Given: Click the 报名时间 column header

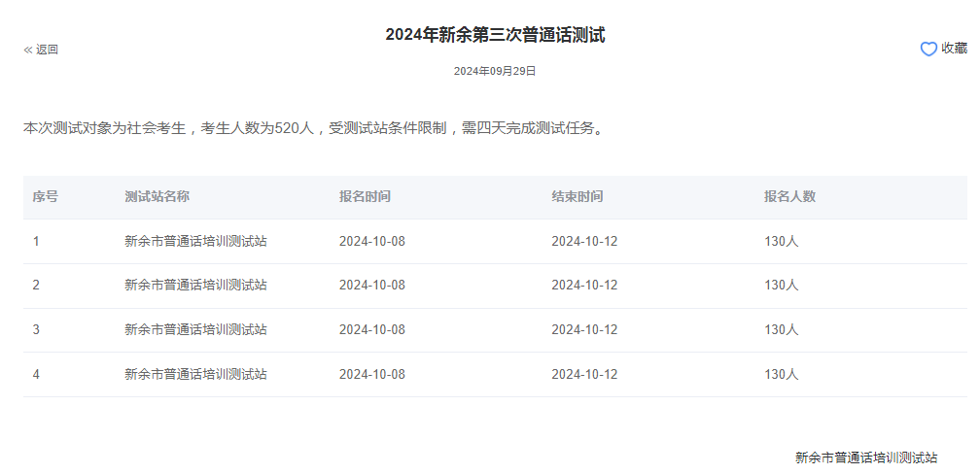Looking at the screenshot, I should (x=365, y=196).
